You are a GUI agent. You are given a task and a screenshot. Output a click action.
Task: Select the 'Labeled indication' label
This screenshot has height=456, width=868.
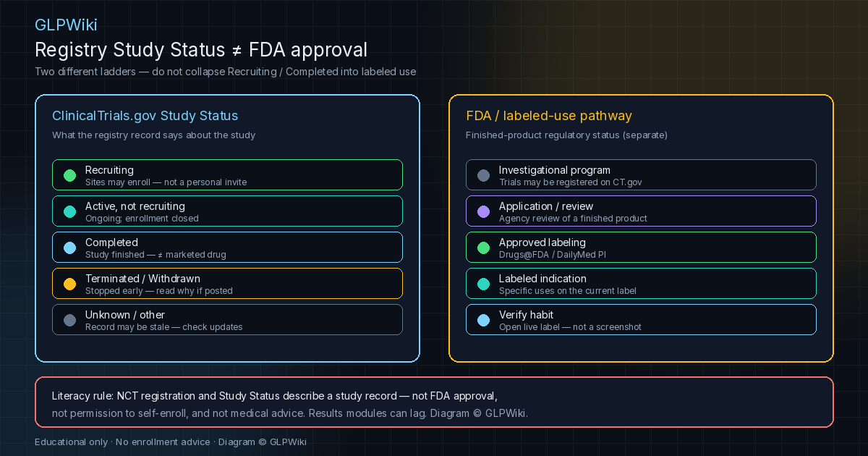point(542,279)
